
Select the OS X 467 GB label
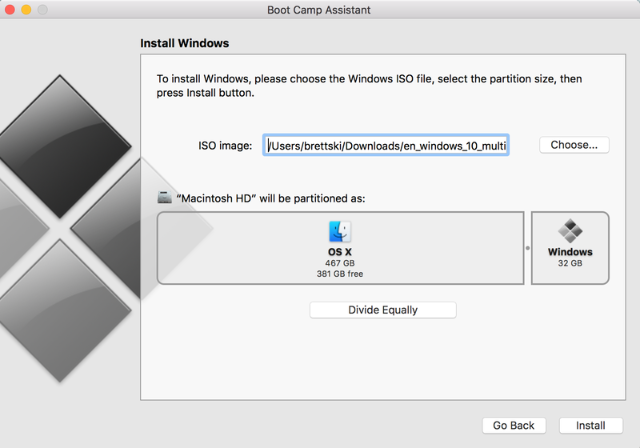click(340, 261)
